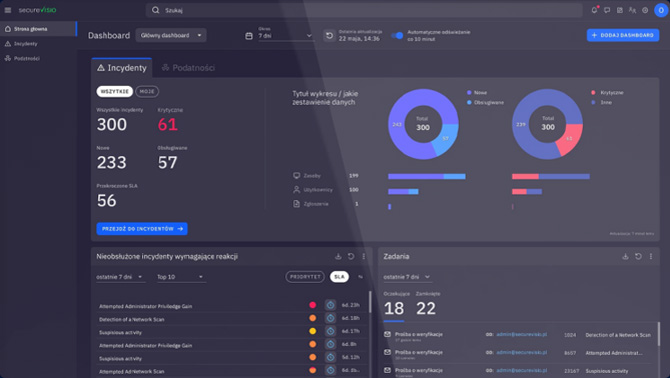
Task: Click the envelope icon of task 1024
Action: (x=387, y=334)
